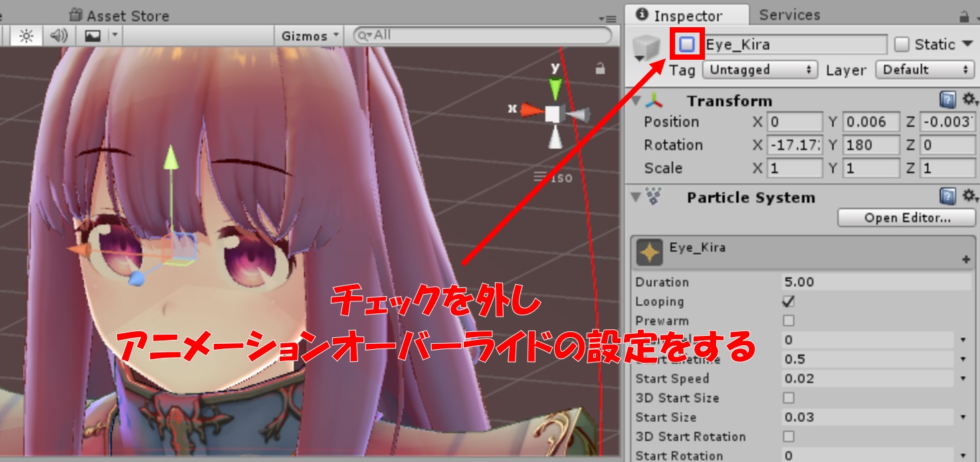Enable the Static checkbox
The height and width of the screenshot is (462, 980).
click(902, 44)
